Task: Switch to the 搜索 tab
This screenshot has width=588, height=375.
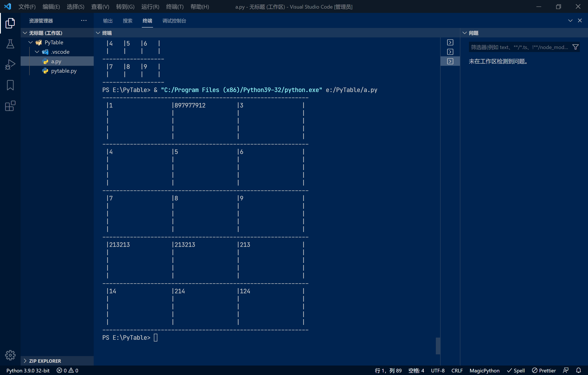Action: pyautogui.click(x=127, y=21)
